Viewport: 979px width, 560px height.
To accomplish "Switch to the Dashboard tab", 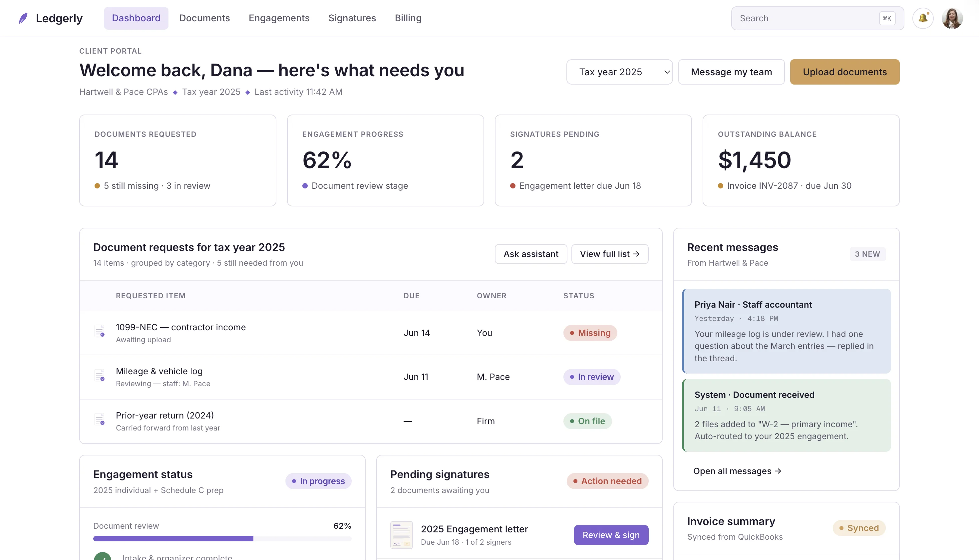I will point(136,18).
